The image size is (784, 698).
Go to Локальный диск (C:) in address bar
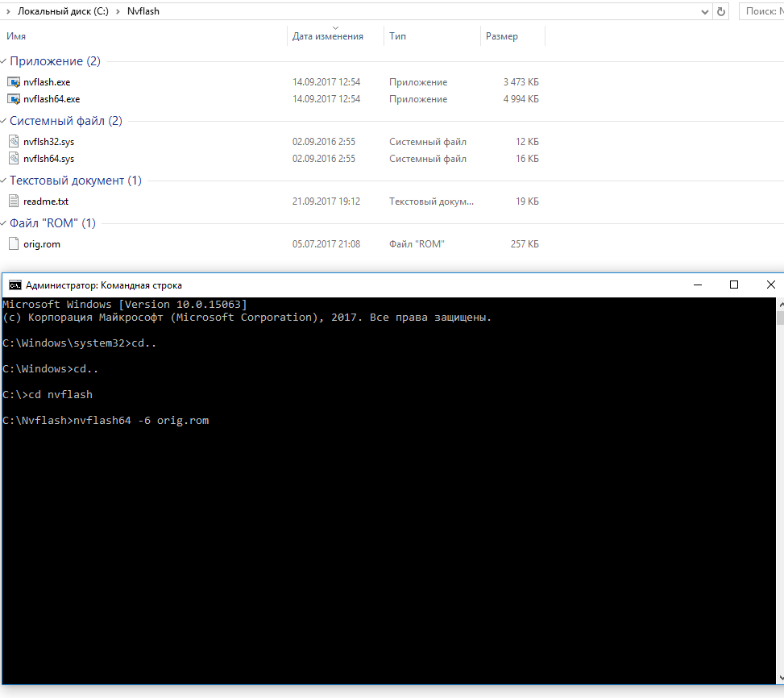(x=63, y=11)
